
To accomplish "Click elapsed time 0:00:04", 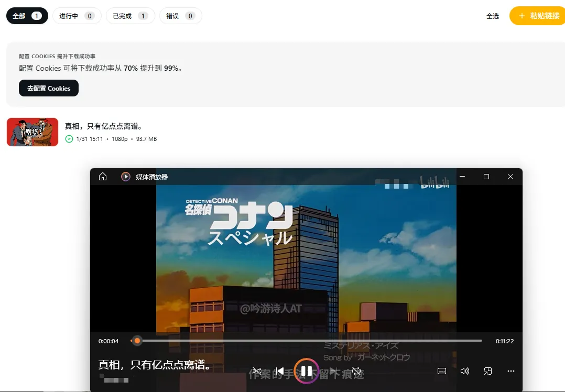I will 108,341.
